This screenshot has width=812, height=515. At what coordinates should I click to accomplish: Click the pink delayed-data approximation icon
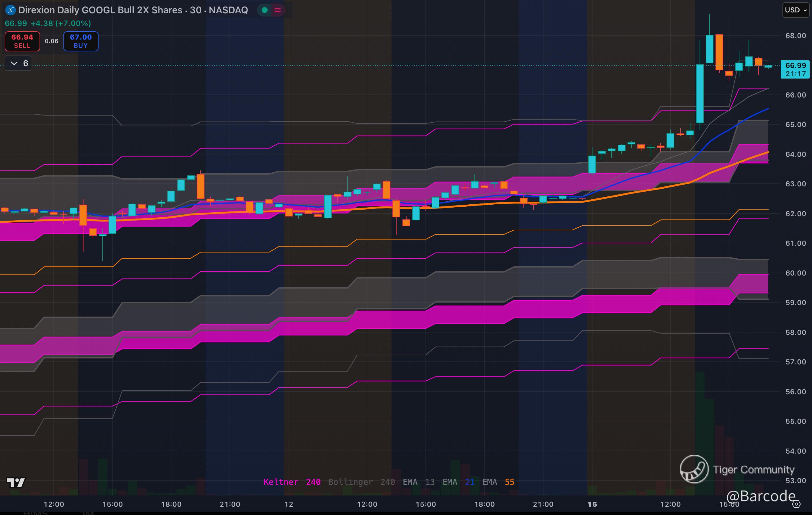[278, 10]
